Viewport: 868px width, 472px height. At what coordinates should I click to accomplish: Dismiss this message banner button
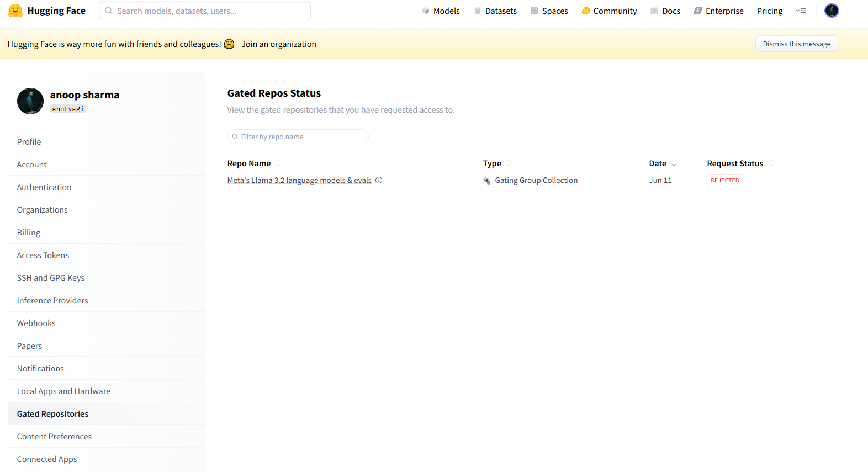[x=796, y=44]
